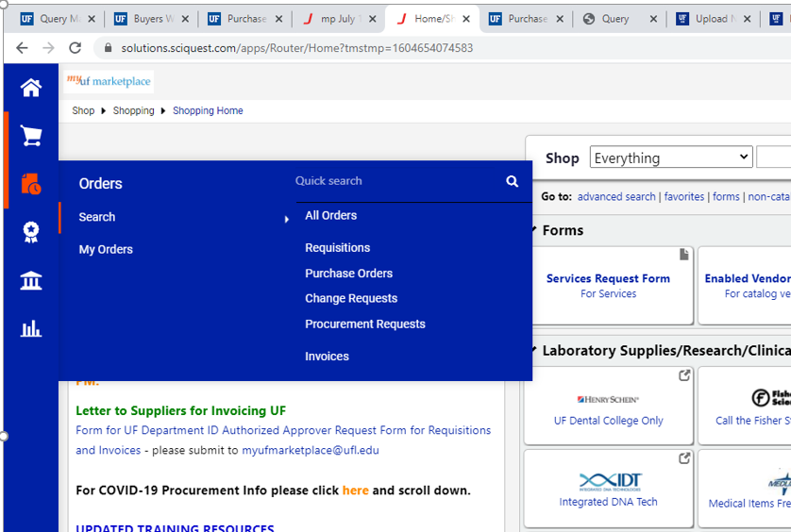Reload the page with browser refresh

click(x=76, y=48)
